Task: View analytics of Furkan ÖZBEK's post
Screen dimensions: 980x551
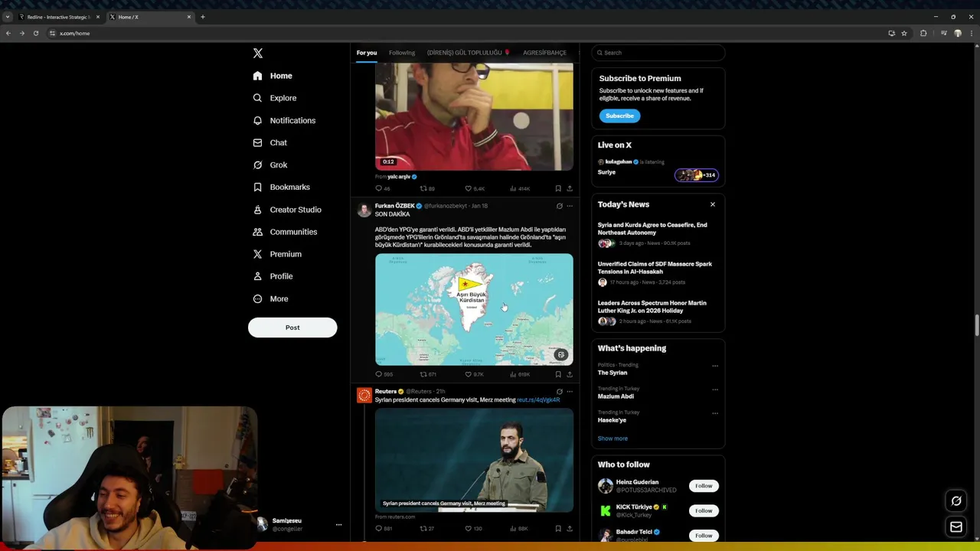Action: click(x=520, y=374)
